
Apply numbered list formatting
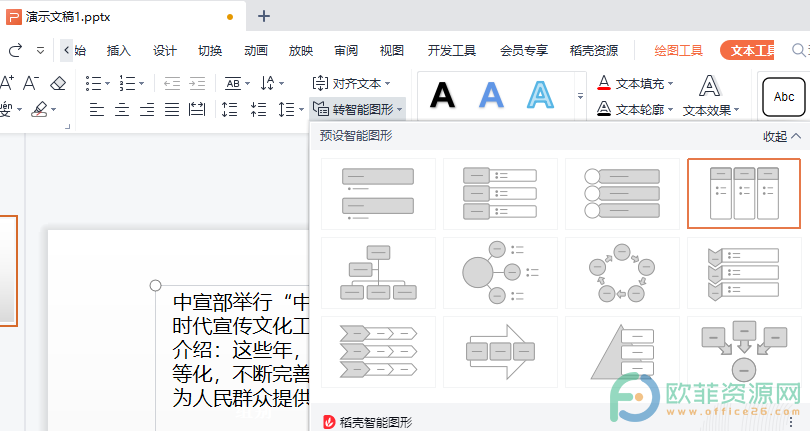(x=127, y=83)
